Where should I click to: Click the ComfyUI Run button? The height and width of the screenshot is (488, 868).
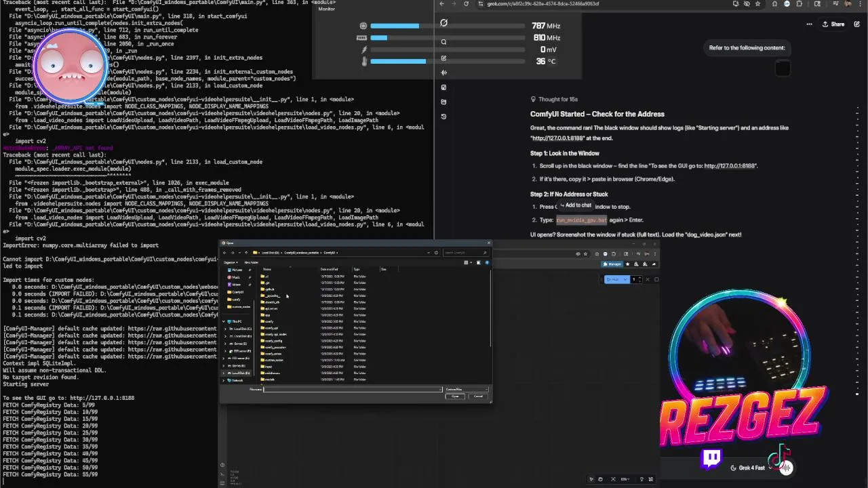coord(613,279)
